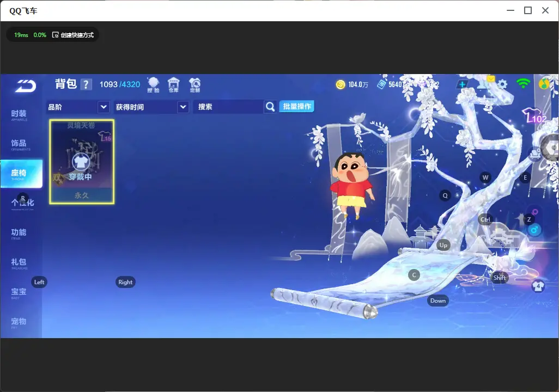Open the 定制 customization icon
The image size is (559, 392).
coord(195,85)
